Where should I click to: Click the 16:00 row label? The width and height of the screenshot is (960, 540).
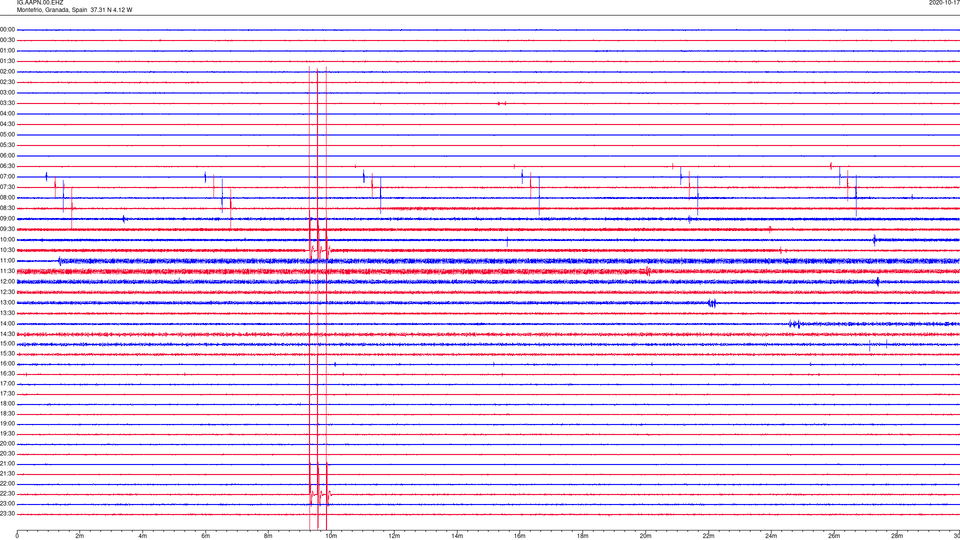point(7,364)
